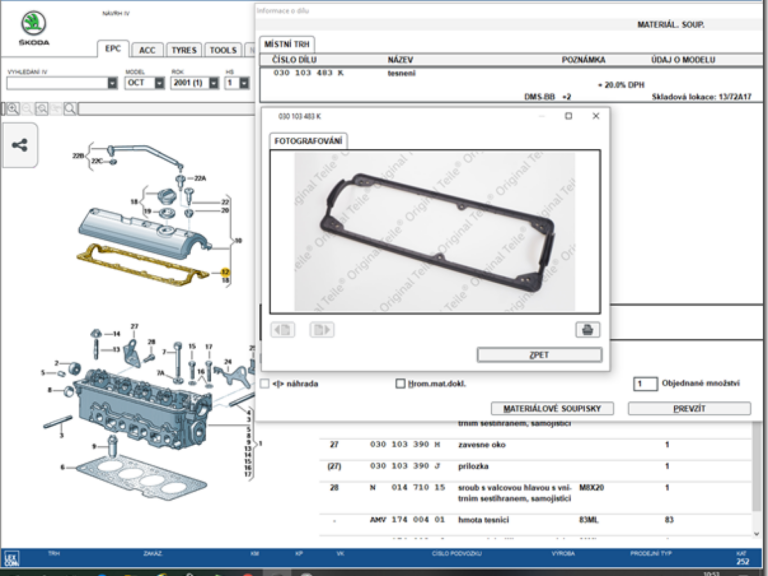Open the Vyhledání IV search dropdown
The height and width of the screenshot is (576, 768).
pyautogui.click(x=111, y=83)
